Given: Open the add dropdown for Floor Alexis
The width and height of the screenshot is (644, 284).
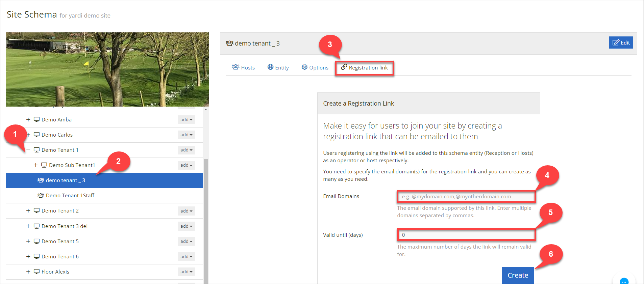Looking at the screenshot, I should [187, 272].
